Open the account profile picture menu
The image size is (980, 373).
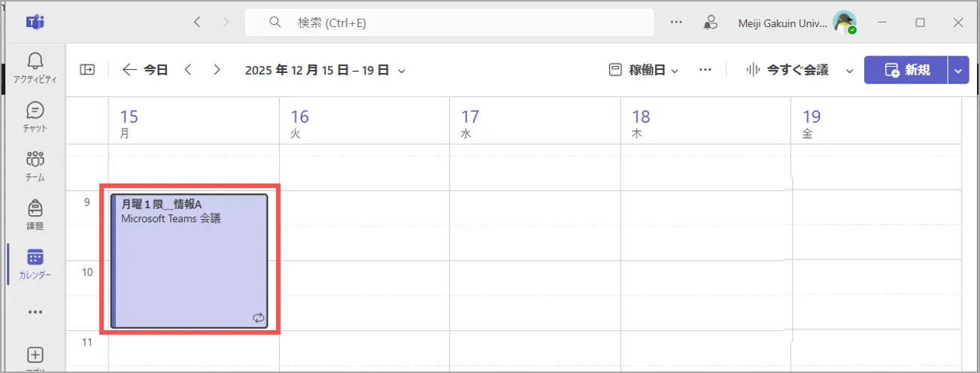coord(845,23)
